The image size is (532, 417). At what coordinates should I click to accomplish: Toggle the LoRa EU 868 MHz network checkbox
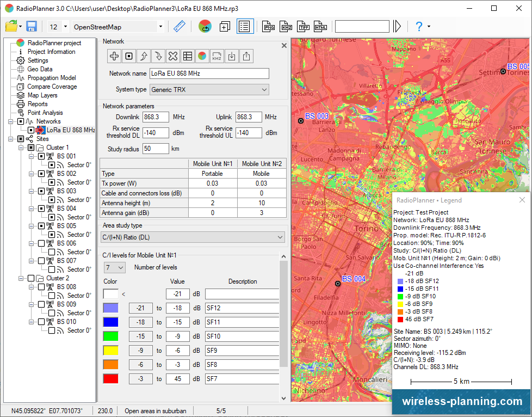pyautogui.click(x=31, y=130)
